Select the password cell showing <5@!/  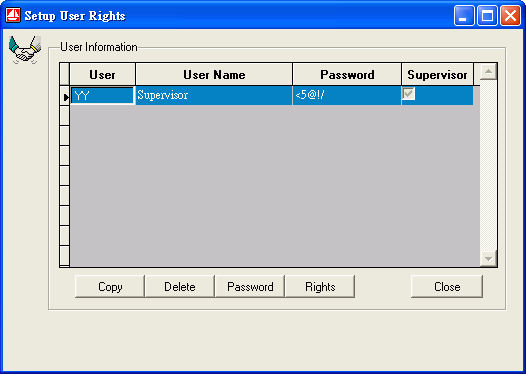(347, 96)
